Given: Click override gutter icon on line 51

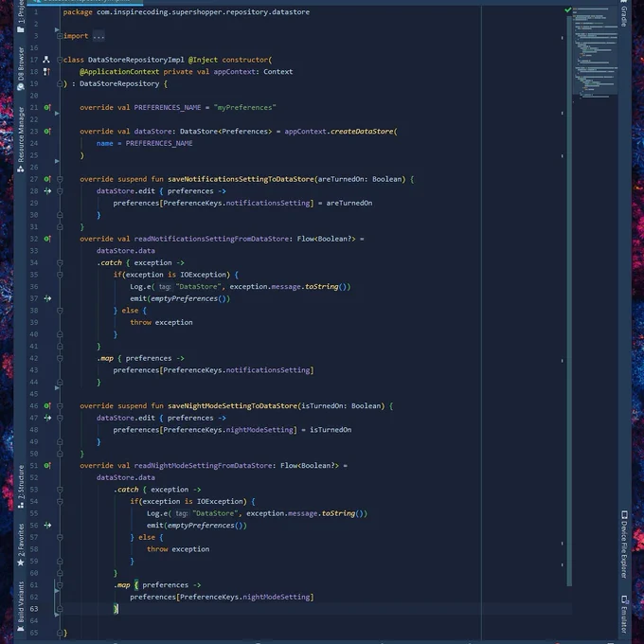Looking at the screenshot, I should coord(47,465).
